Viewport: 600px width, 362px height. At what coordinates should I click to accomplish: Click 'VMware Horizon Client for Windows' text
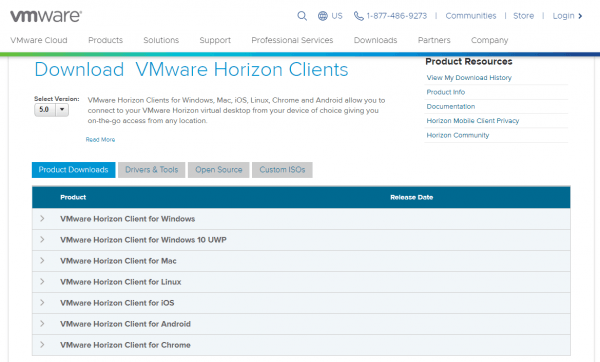point(127,219)
